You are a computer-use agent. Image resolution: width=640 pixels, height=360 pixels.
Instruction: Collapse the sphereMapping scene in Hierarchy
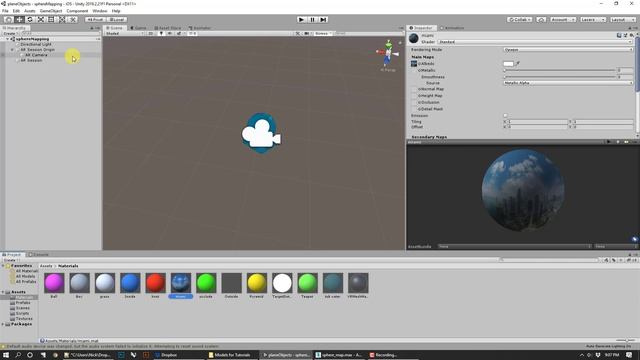click(7, 39)
